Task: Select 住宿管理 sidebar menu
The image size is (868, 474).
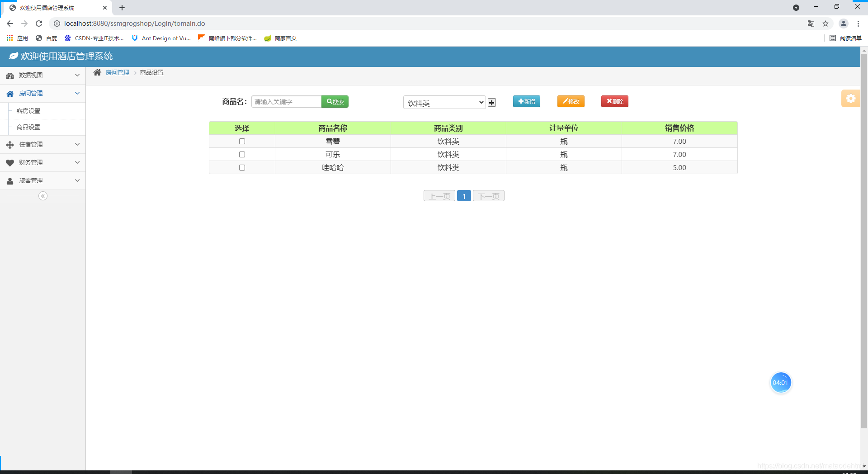Action: pos(42,144)
